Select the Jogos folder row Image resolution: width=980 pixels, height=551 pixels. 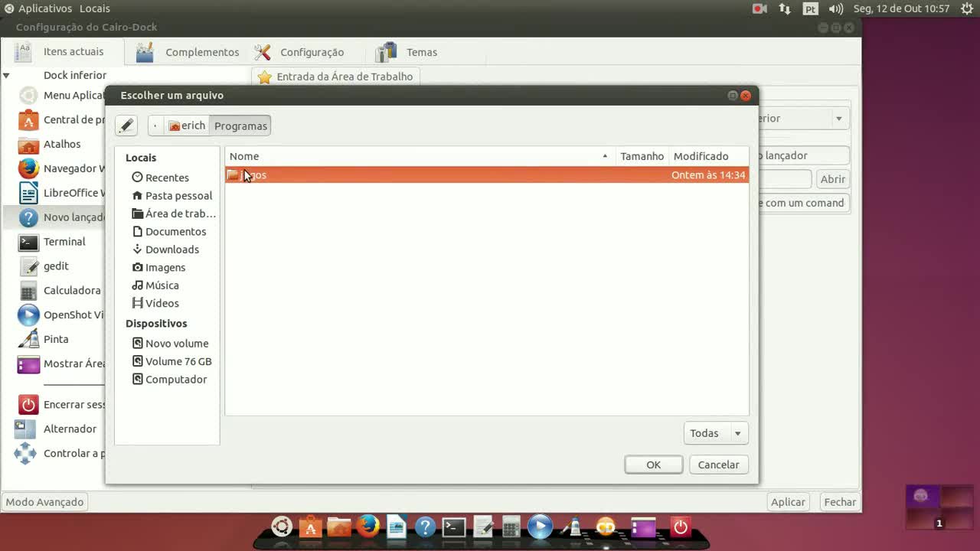pos(487,175)
